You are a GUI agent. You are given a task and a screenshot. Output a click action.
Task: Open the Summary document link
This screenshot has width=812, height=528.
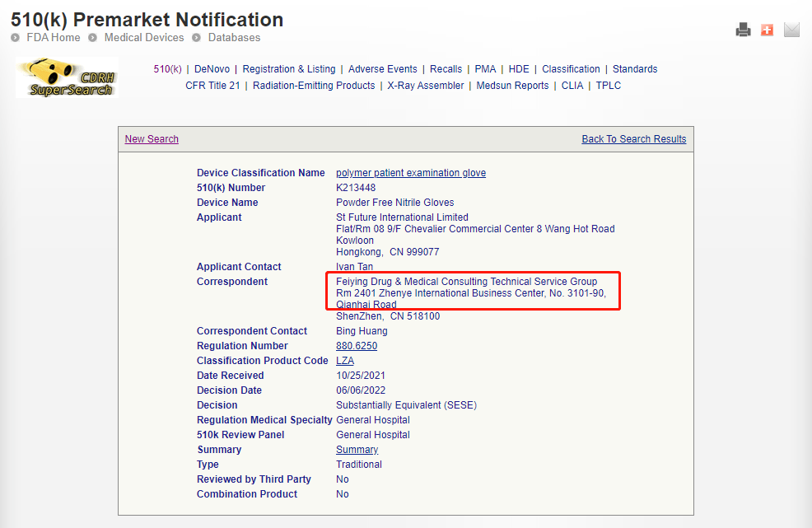pos(357,450)
